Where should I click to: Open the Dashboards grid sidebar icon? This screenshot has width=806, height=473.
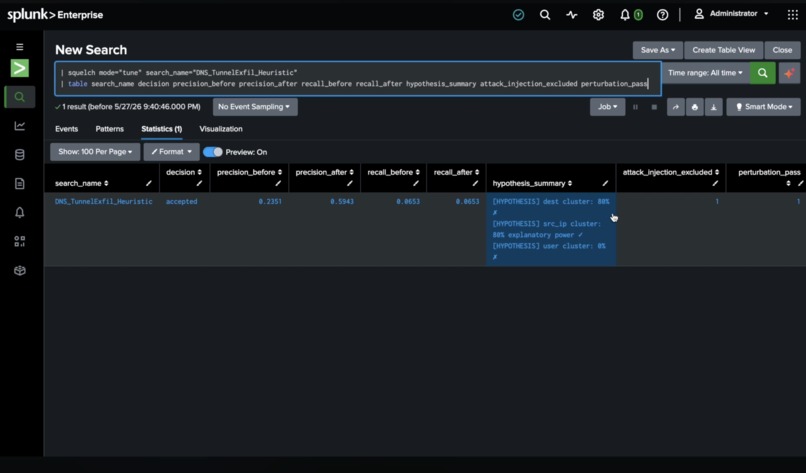click(x=20, y=241)
